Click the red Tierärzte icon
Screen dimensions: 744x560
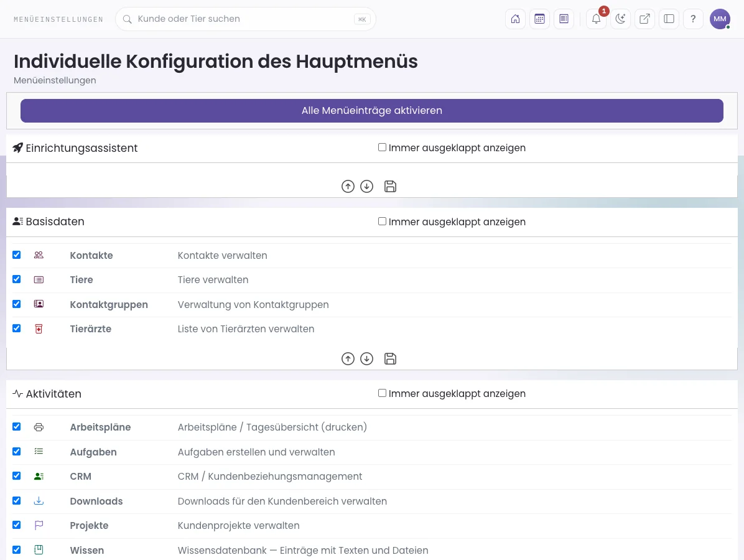click(39, 329)
